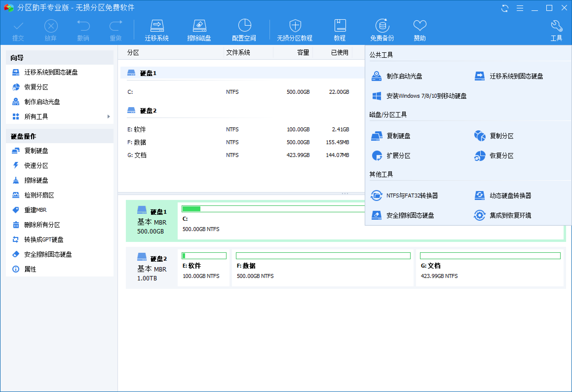Collapse the 向导 section header
This screenshot has height=392, width=572.
[60, 58]
